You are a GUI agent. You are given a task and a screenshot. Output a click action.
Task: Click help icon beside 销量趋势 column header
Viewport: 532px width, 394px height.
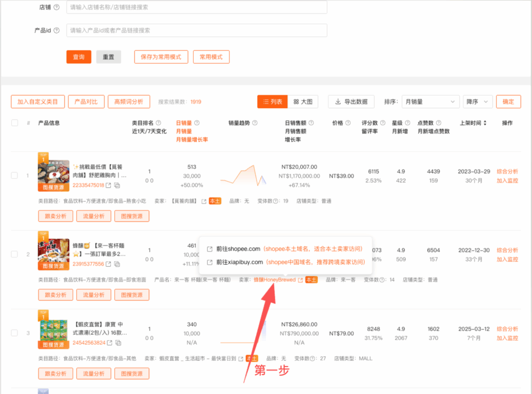pyautogui.click(x=256, y=123)
